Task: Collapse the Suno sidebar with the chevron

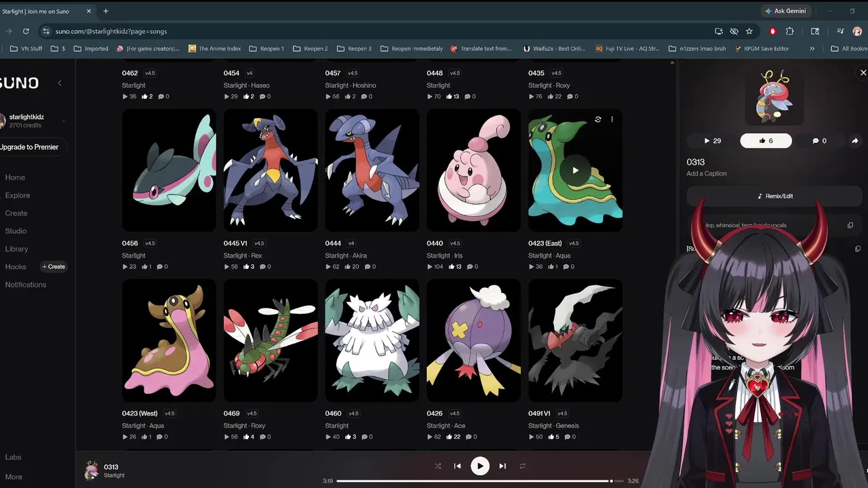Action: 59,83
